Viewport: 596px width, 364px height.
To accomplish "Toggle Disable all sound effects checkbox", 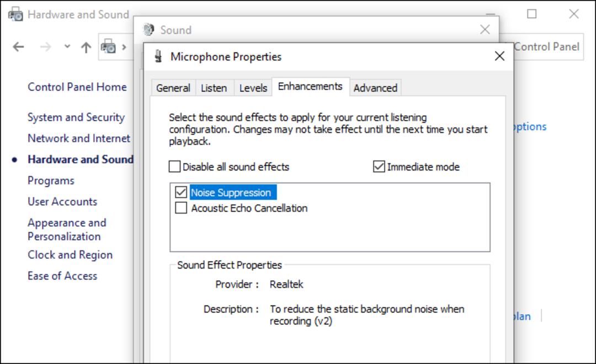I will (174, 167).
